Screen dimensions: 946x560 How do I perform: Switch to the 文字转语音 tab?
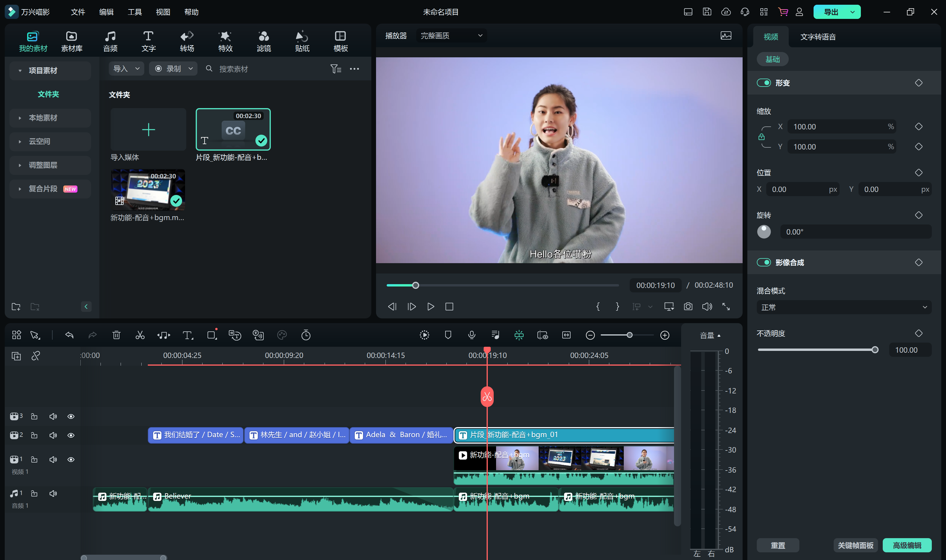point(818,37)
